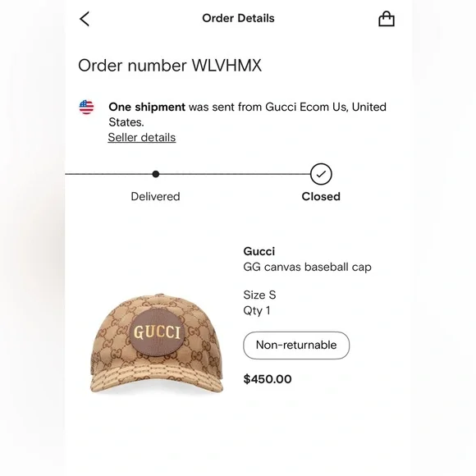Tap the shipment origin message text
476x476 pixels.
tap(247, 114)
